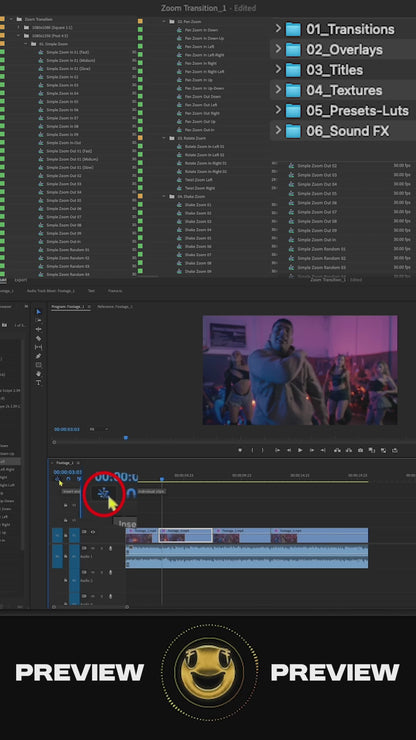Collapse the Zoom Transition bin
This screenshot has height=740, width=416.
[11, 19]
